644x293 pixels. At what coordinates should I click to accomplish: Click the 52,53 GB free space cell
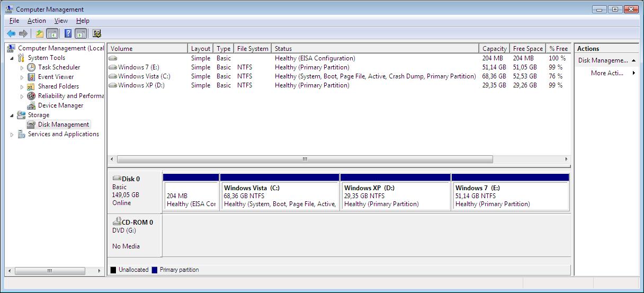(x=525, y=76)
